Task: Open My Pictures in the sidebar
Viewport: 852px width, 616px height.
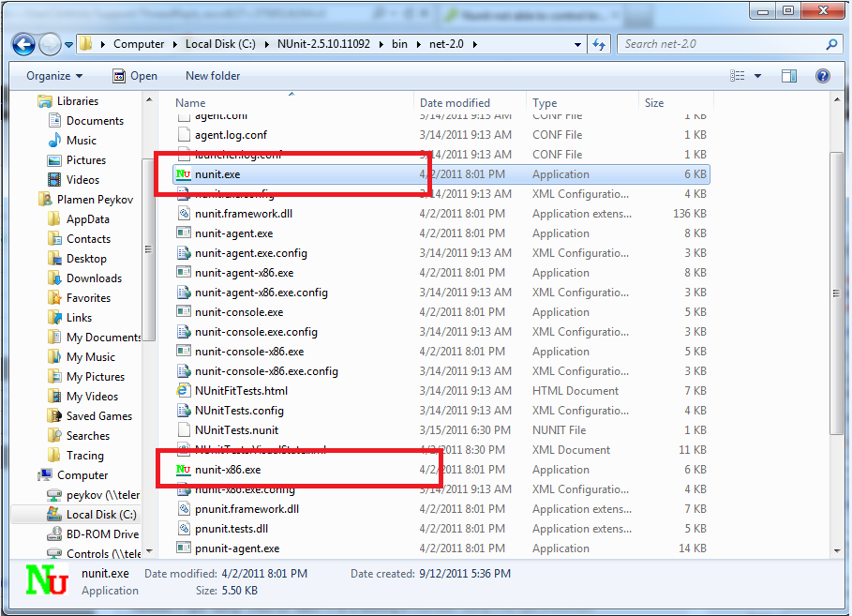Action: click(95, 377)
